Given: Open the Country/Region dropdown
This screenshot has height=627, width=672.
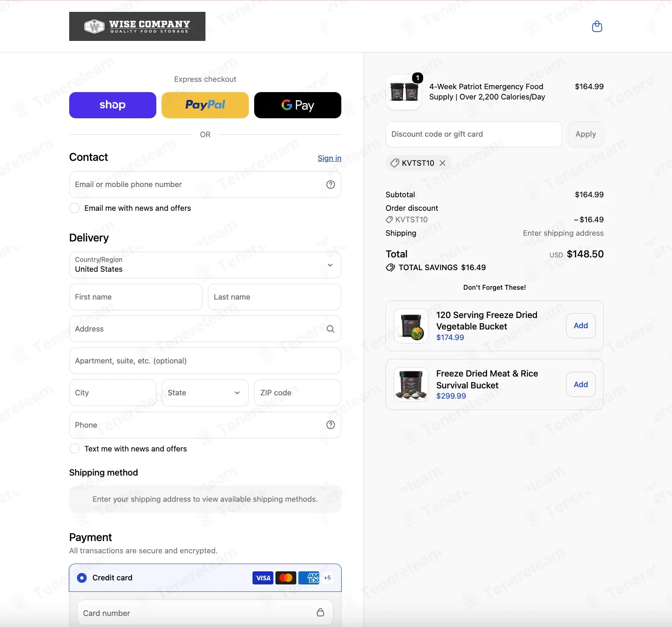Looking at the screenshot, I should click(205, 265).
